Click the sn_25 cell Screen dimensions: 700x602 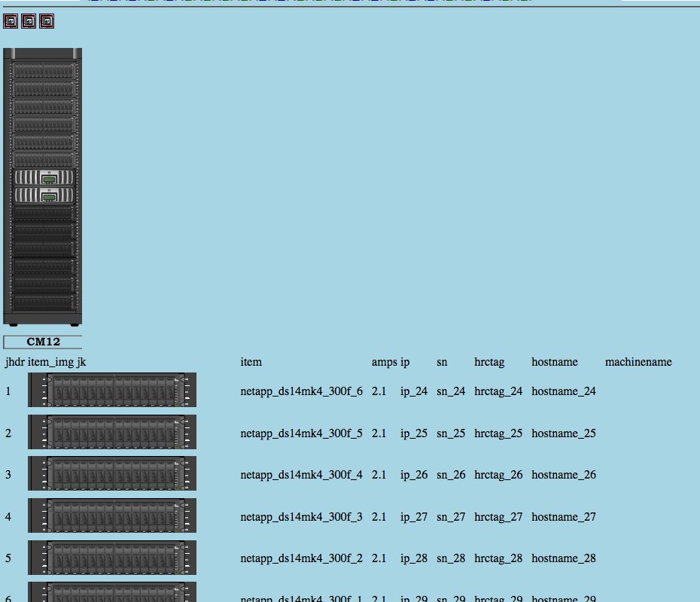[x=451, y=433]
